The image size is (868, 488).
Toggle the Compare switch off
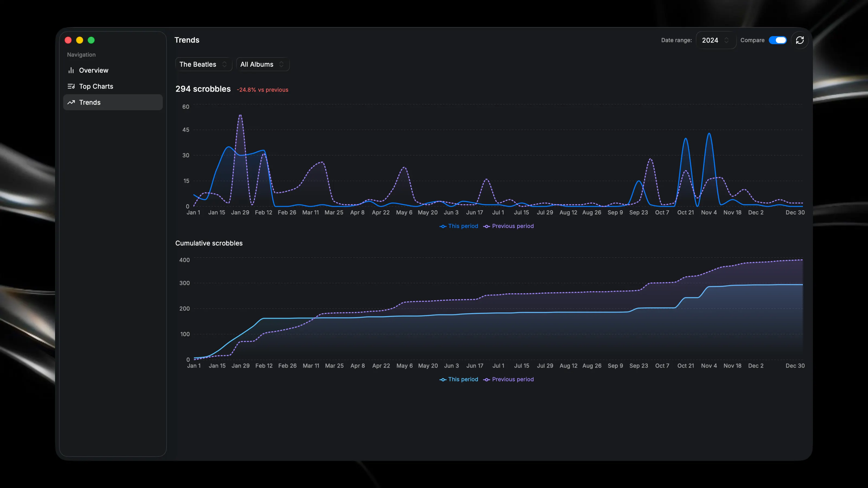tap(777, 40)
